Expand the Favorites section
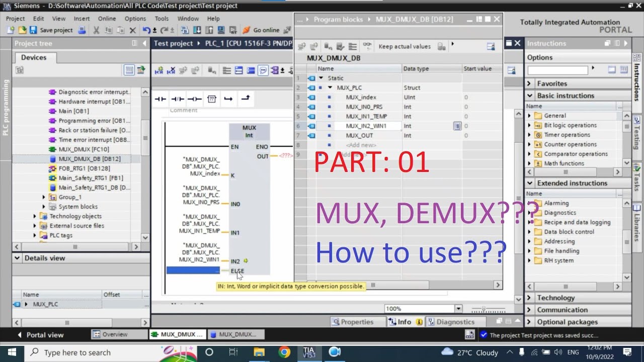Image resolution: width=644 pixels, height=362 pixels. click(x=529, y=83)
